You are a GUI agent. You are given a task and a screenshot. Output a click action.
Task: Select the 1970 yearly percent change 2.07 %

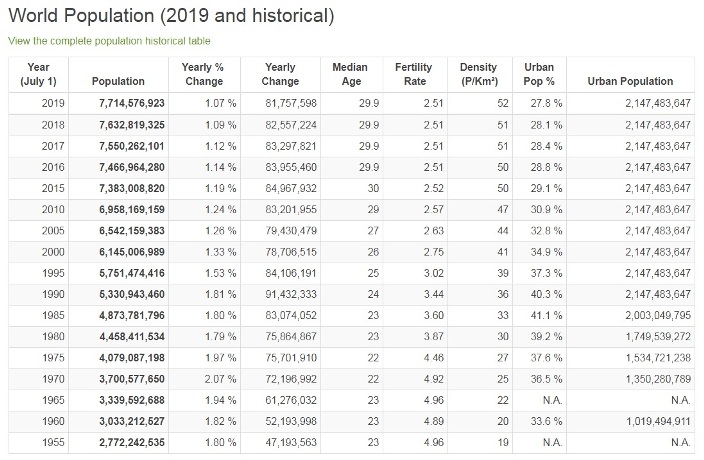click(220, 378)
